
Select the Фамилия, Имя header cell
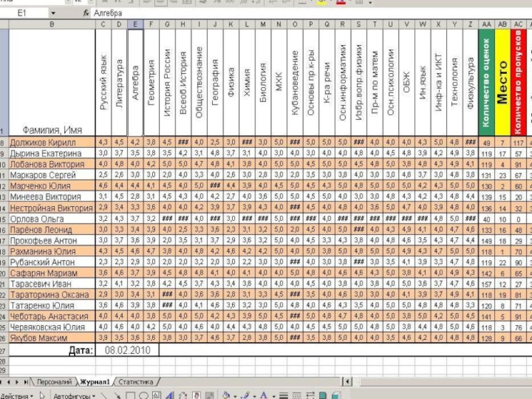point(52,82)
